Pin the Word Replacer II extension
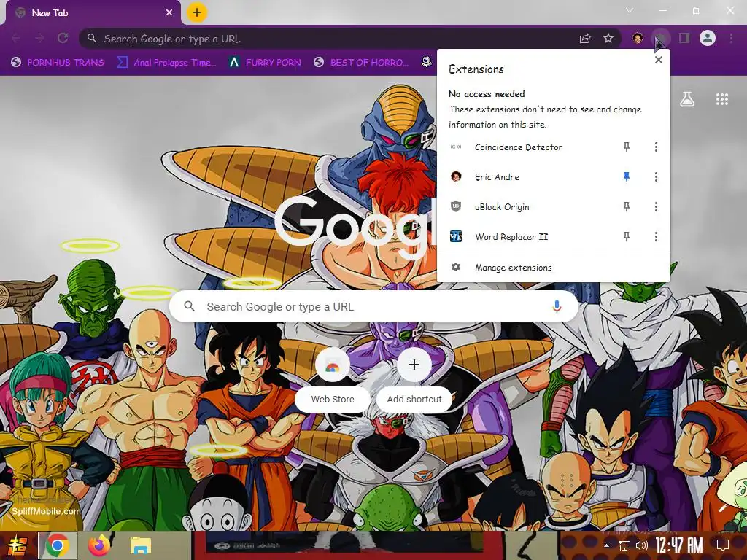The height and width of the screenshot is (560, 747). (627, 237)
